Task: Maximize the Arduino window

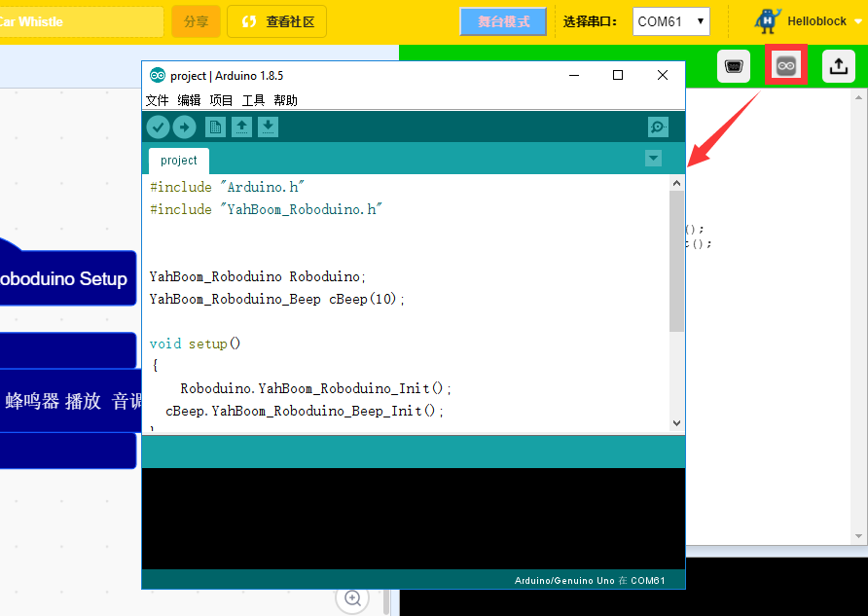Action: pyautogui.click(x=618, y=75)
